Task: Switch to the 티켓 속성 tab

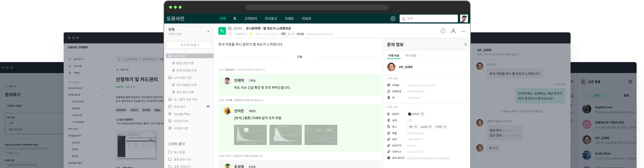Action: pyautogui.click(x=394, y=56)
